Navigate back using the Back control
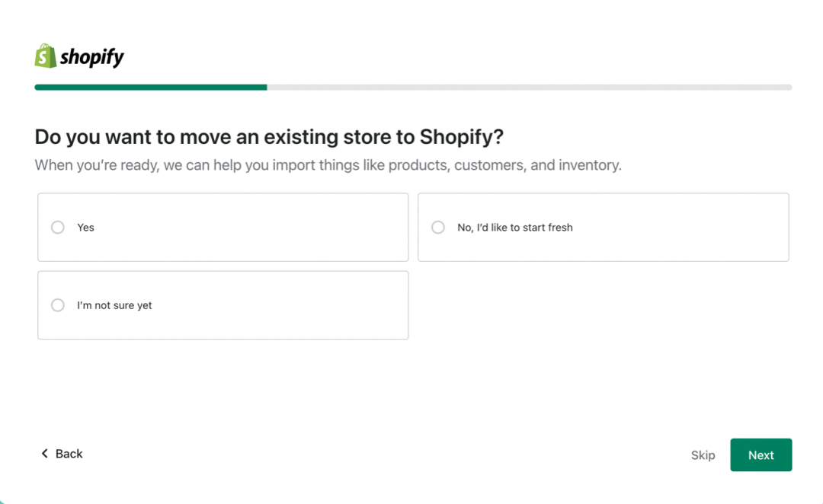The width and height of the screenshot is (823, 504). (62, 453)
